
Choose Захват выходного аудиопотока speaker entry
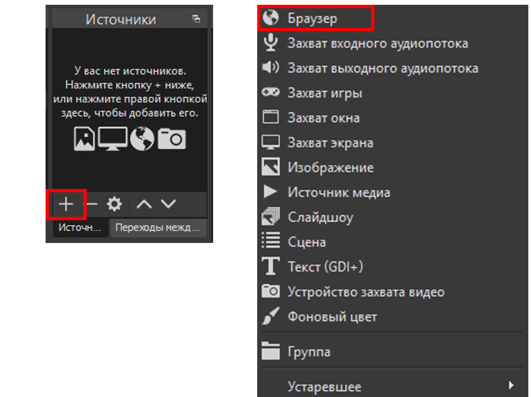coord(382,68)
